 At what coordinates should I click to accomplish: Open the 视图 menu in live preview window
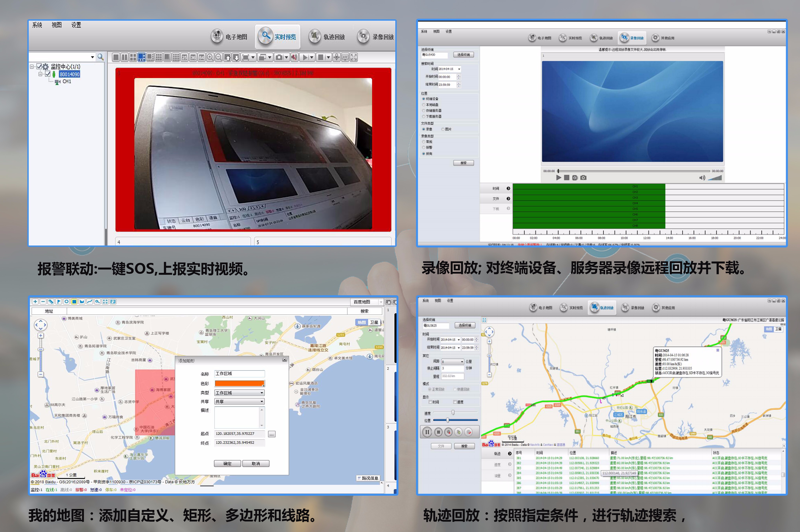click(57, 25)
